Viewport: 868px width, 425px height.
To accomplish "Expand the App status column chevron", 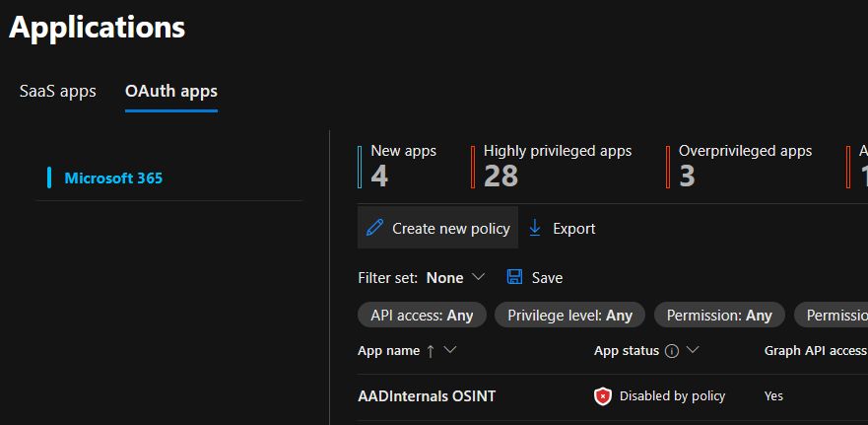I will point(693,350).
